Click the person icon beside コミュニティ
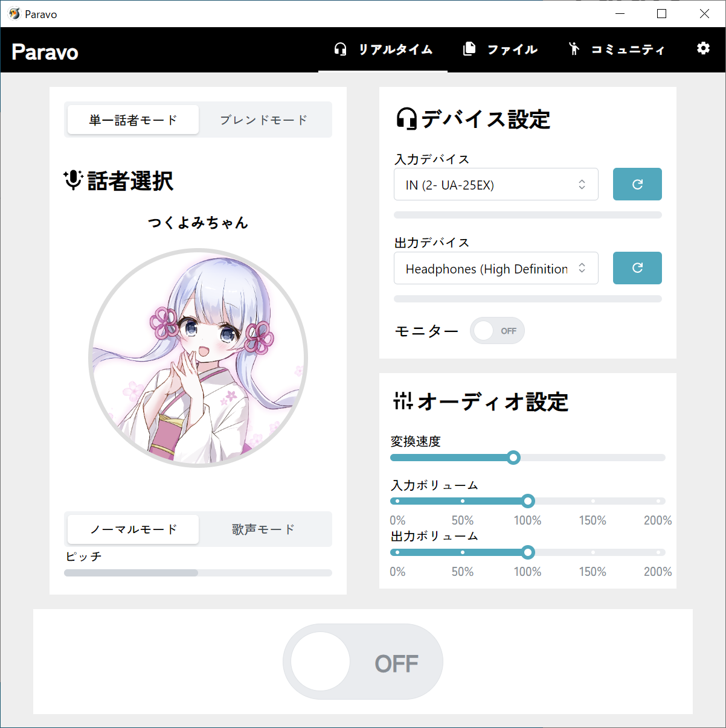Viewport: 726px width, 728px height. (574, 49)
